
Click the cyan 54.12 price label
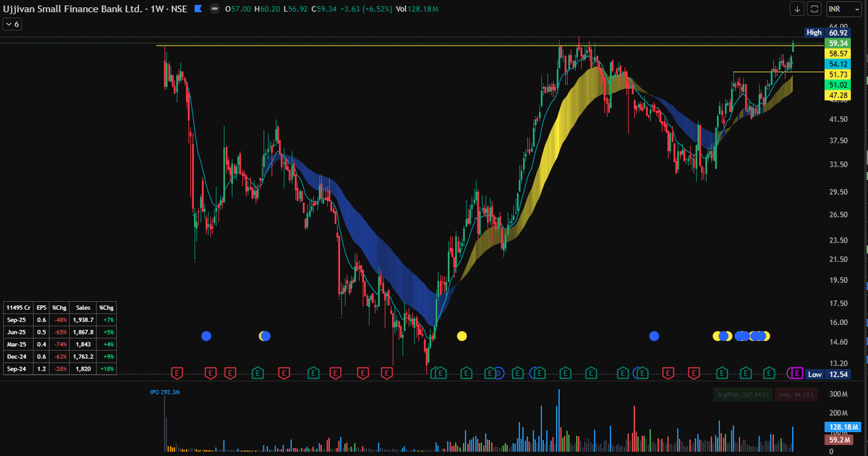coord(839,64)
